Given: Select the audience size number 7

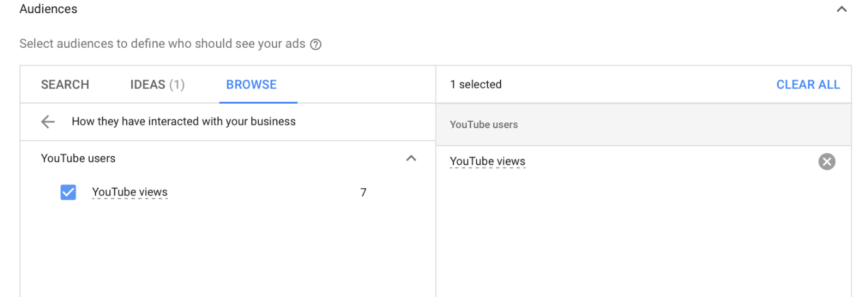Looking at the screenshot, I should pyautogui.click(x=363, y=192).
